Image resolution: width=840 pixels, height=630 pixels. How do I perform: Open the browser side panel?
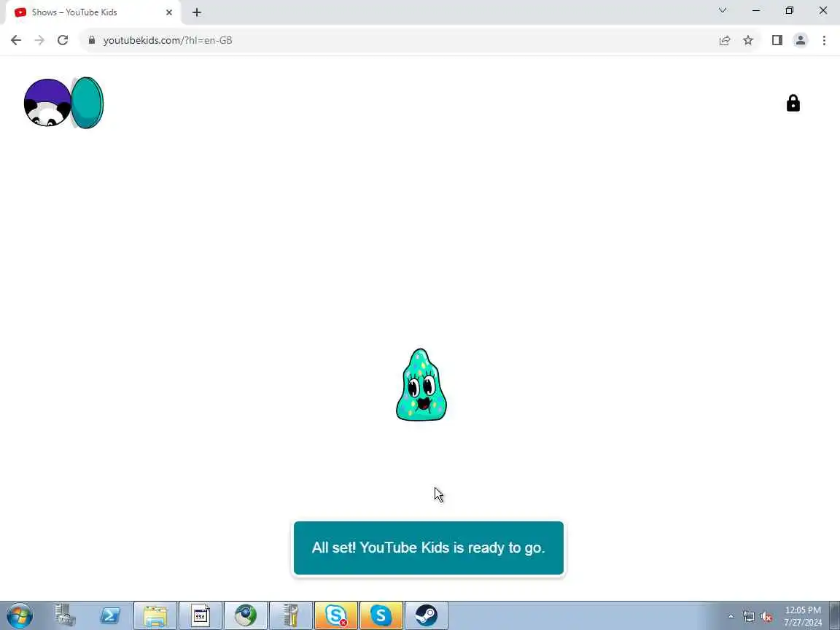tap(777, 40)
